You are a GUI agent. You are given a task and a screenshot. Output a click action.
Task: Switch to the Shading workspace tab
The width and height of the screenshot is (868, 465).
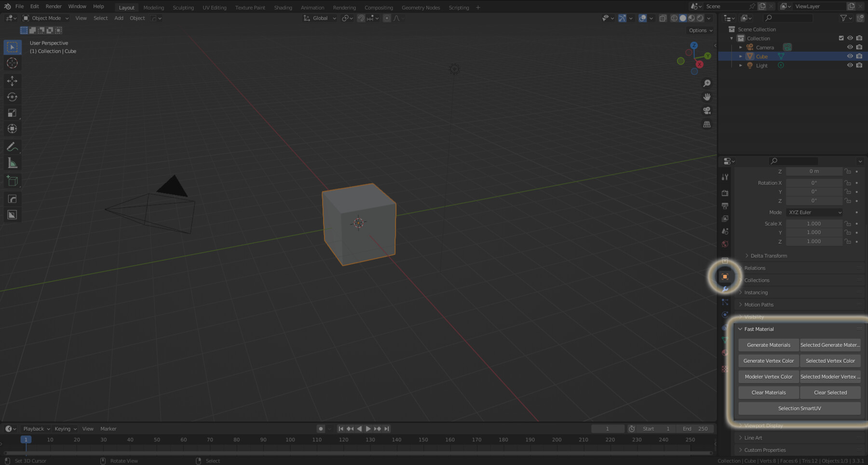283,7
